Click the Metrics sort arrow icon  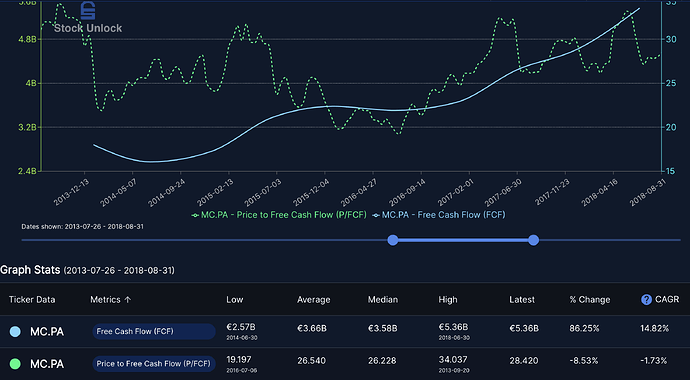tap(128, 300)
